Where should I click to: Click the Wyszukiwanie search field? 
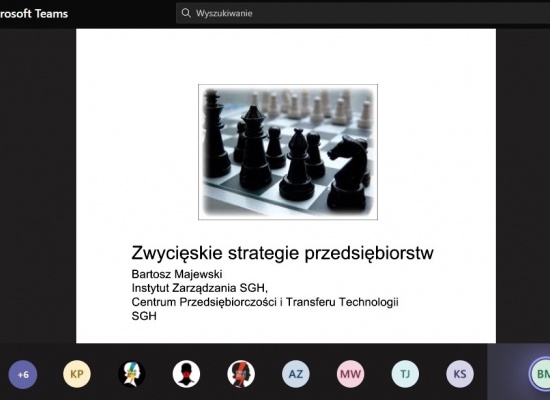coord(363,13)
